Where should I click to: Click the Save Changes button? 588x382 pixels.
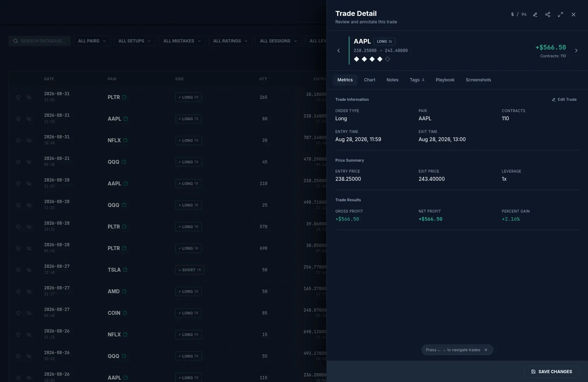(551, 372)
